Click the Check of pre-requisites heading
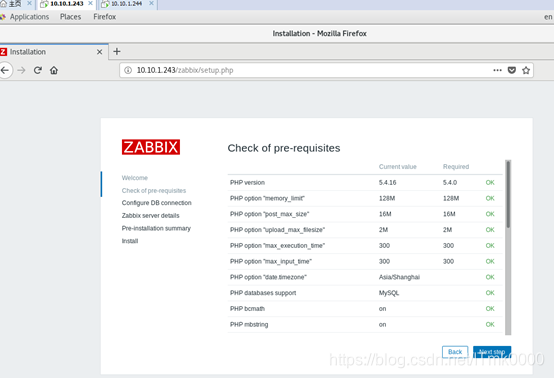This screenshot has height=378, width=554. 284,148
